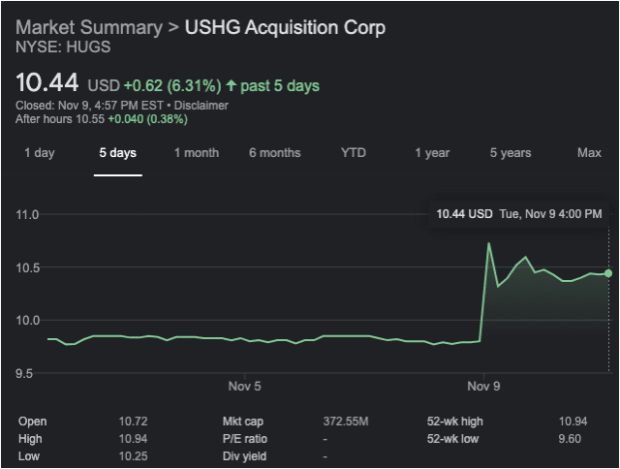Screen dimensions: 620x469
Task: Click the Nov 5 axis label
Action: [x=245, y=386]
